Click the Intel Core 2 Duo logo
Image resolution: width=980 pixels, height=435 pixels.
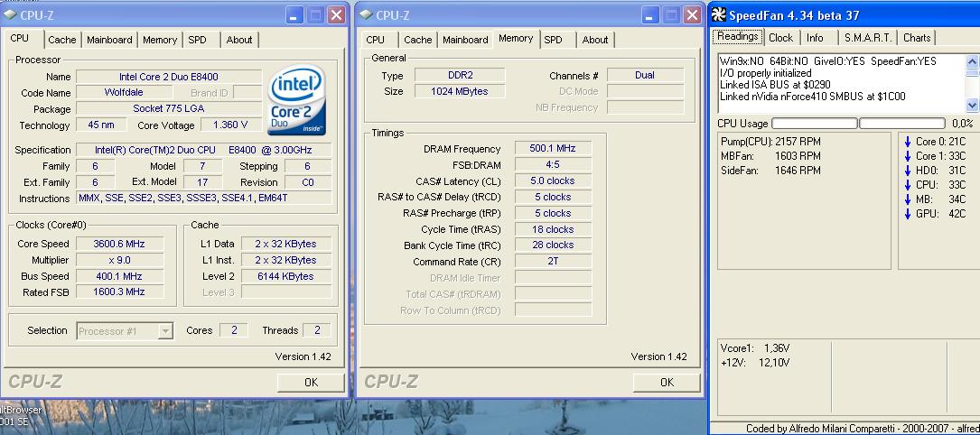[297, 100]
